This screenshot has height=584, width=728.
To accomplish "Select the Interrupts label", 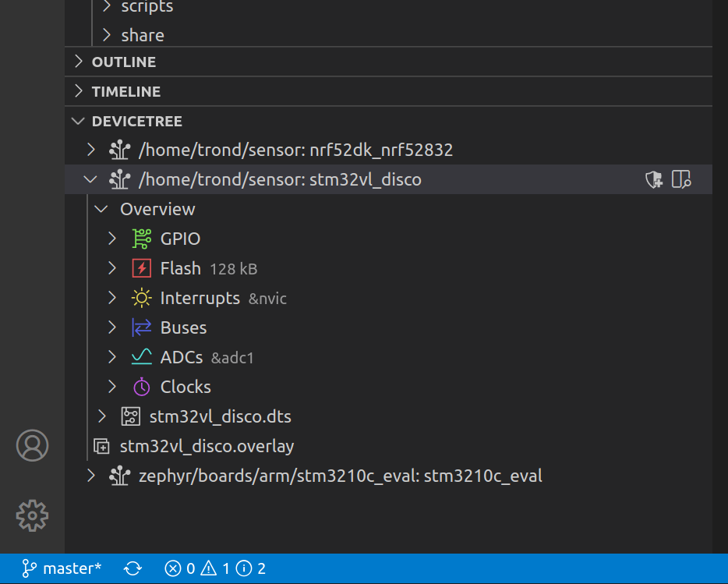I will [200, 299].
